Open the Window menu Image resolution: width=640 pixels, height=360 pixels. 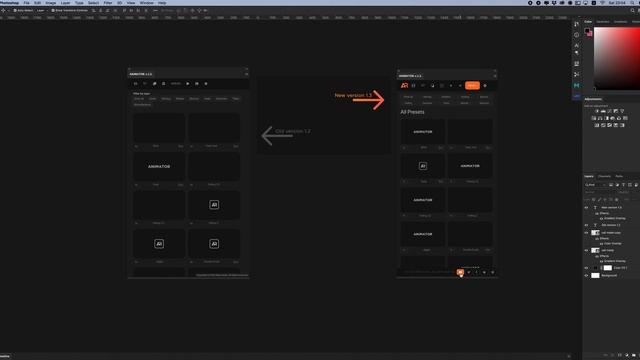click(147, 3)
